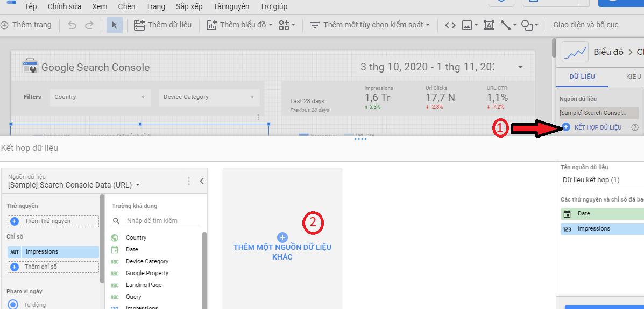Open the date range dropdown arrow

click(520, 67)
